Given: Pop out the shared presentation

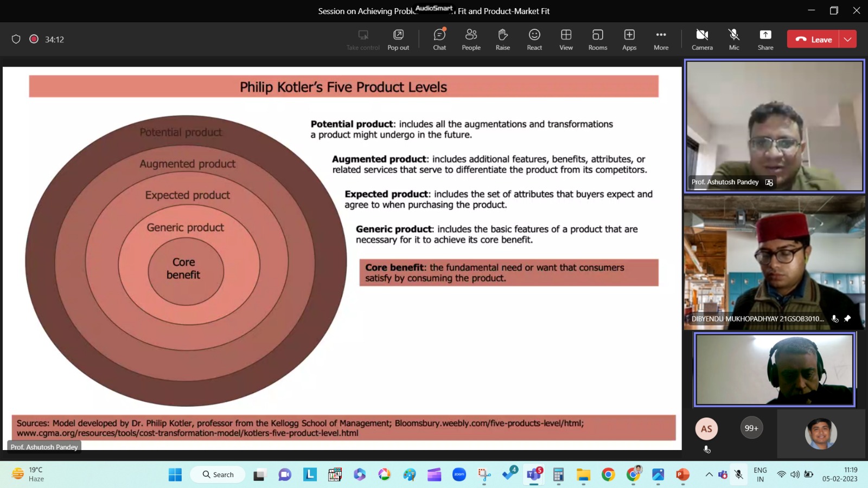Looking at the screenshot, I should [x=398, y=40].
